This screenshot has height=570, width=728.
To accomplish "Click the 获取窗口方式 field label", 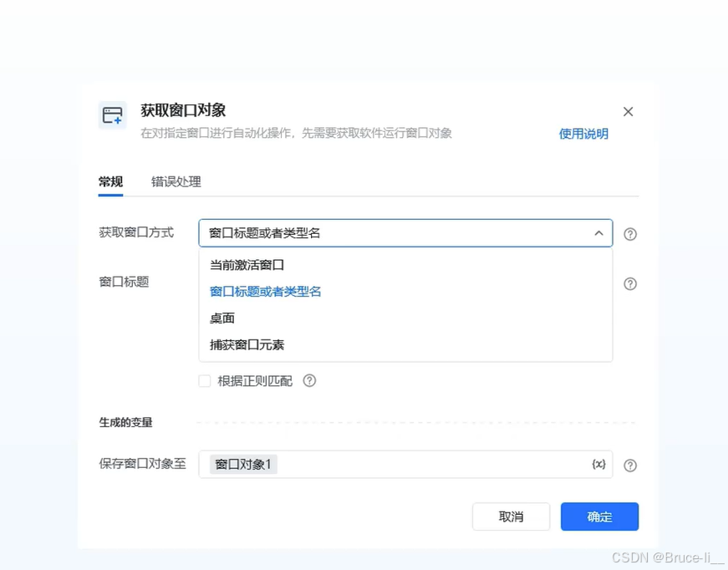I will (x=136, y=232).
